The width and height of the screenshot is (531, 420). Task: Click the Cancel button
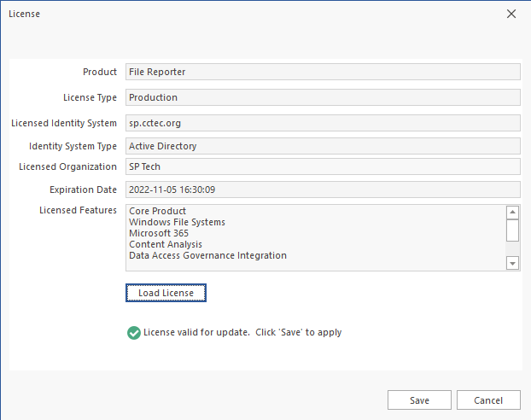tap(487, 400)
